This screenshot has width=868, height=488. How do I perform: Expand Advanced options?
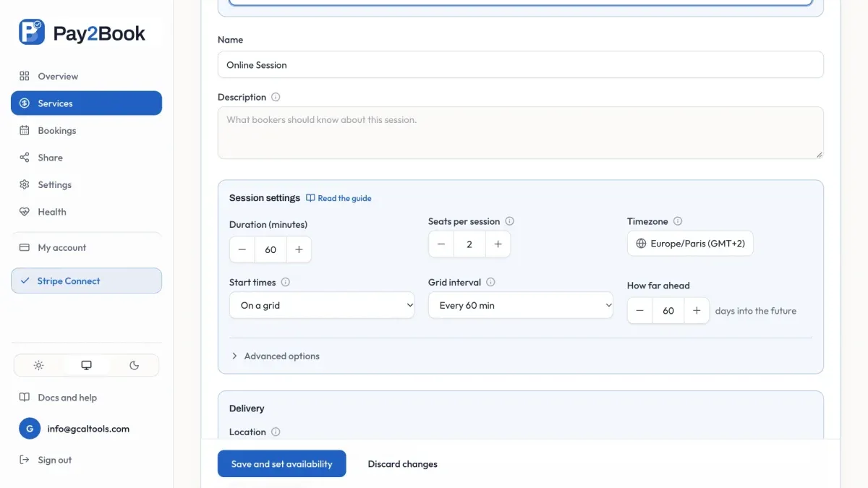275,356
